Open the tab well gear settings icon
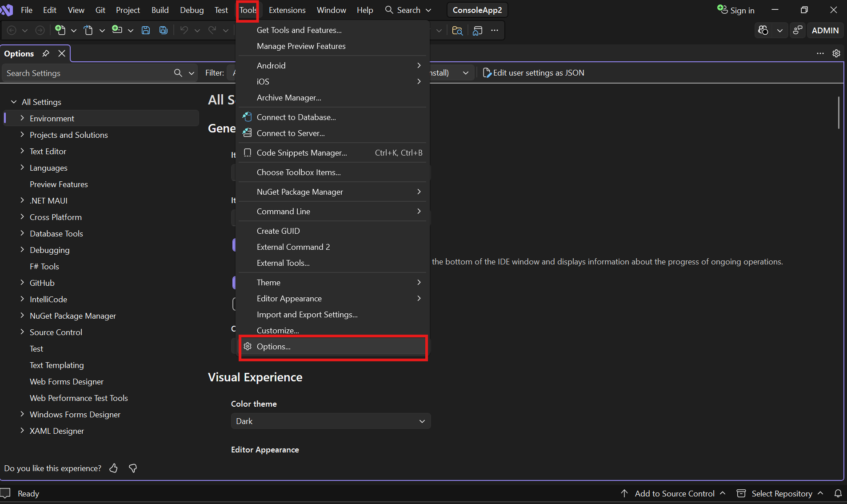Screen dimensions: 847x504 point(836,53)
